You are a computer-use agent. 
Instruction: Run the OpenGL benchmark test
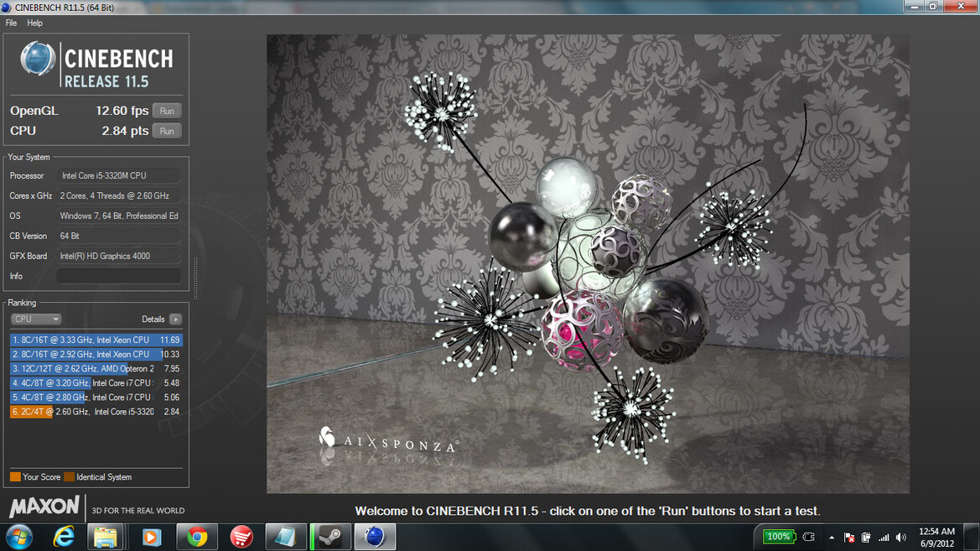click(167, 111)
